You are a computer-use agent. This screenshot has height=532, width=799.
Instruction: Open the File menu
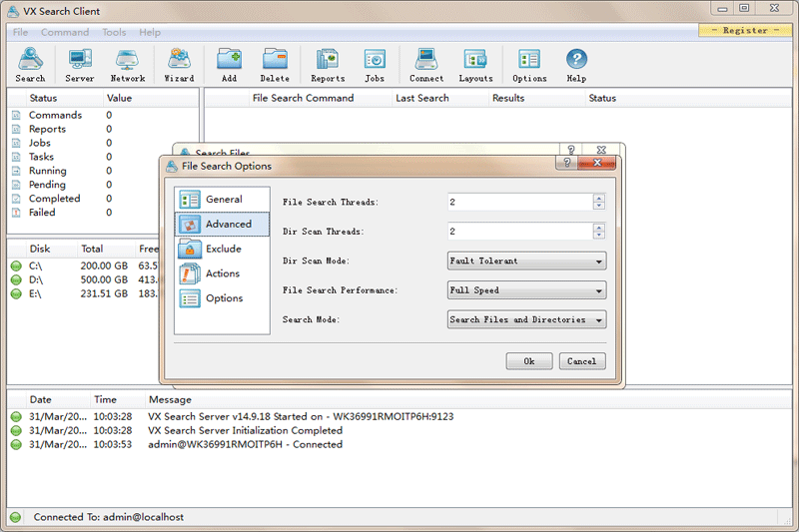pyautogui.click(x=20, y=32)
